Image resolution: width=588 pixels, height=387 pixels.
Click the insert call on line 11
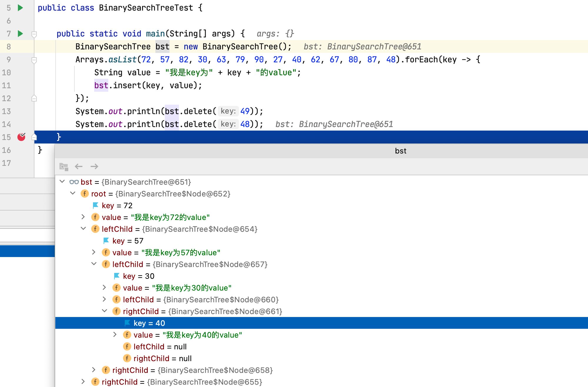[x=127, y=85]
